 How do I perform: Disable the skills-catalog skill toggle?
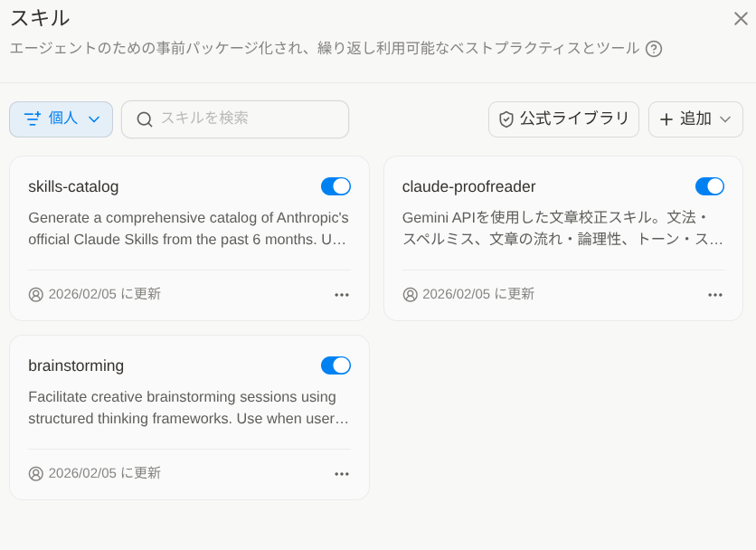(335, 186)
